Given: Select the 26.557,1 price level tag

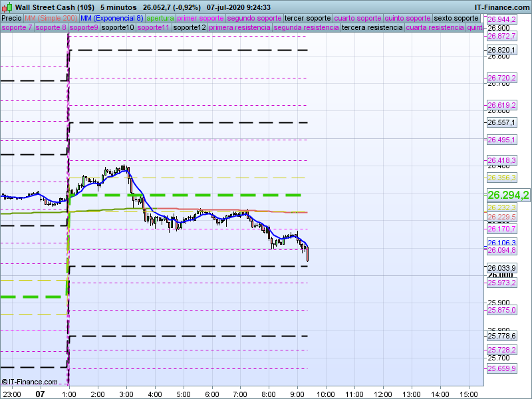Looking at the screenshot, I should 502,123.
